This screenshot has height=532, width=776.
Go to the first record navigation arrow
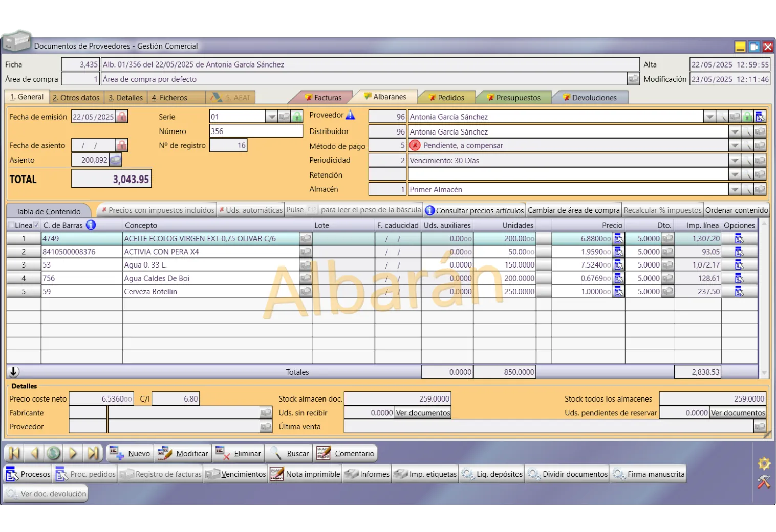click(x=14, y=453)
